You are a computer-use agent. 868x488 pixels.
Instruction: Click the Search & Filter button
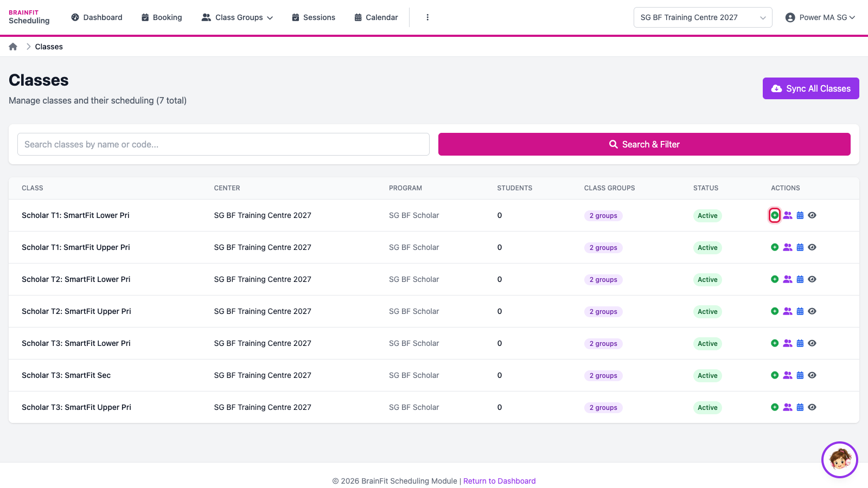(644, 144)
